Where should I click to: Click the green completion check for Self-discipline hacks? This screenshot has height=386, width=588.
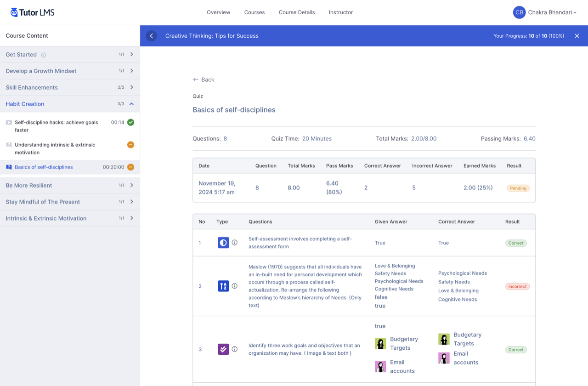[130, 122]
